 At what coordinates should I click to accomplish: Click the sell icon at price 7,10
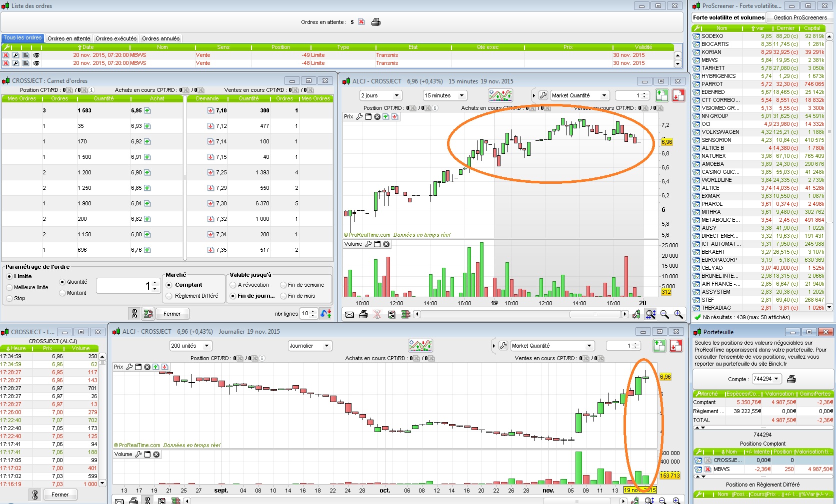click(211, 111)
